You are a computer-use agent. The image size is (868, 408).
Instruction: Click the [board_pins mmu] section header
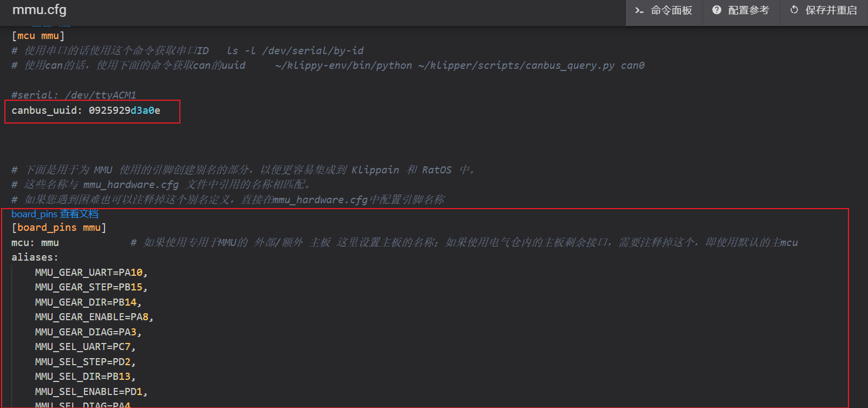(59, 228)
